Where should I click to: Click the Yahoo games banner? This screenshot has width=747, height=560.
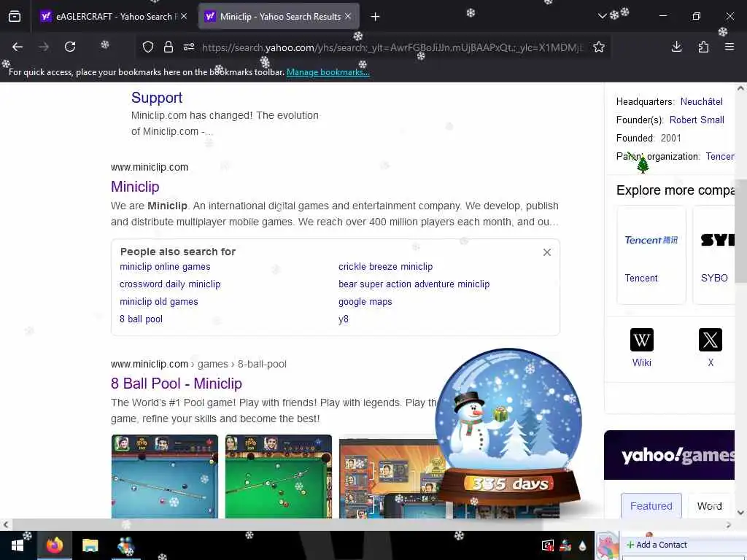[x=669, y=455]
